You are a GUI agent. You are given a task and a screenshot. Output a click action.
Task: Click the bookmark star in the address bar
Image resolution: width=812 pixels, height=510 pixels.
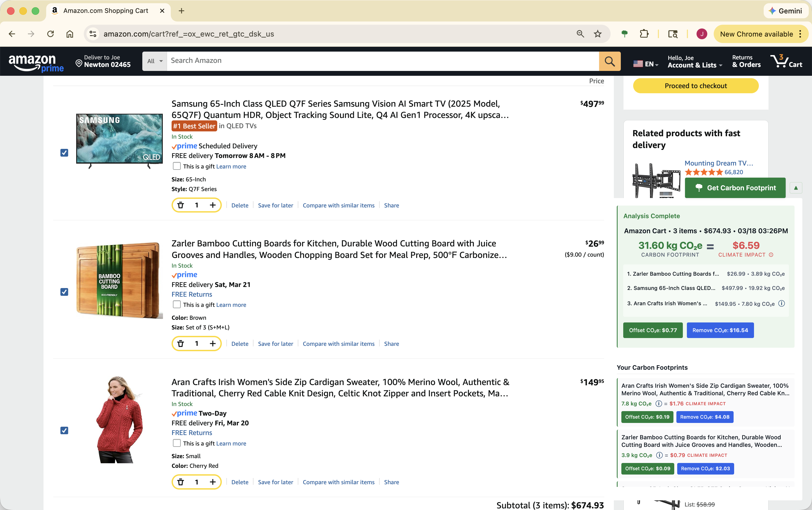tap(597, 34)
